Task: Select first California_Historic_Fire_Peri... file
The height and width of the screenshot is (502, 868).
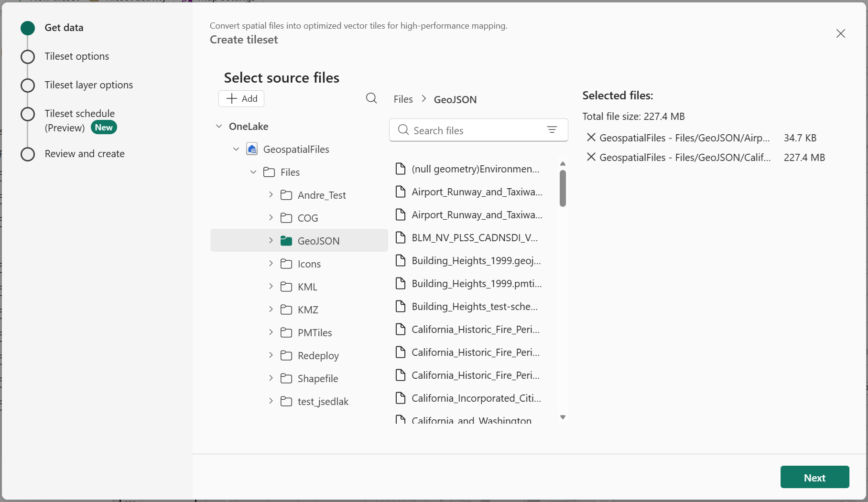Action: [470, 329]
